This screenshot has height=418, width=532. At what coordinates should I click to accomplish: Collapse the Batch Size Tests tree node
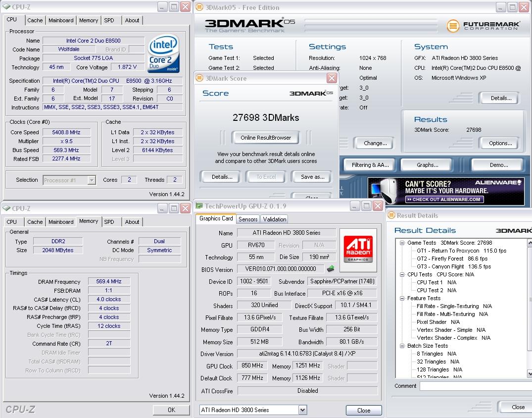click(402, 346)
